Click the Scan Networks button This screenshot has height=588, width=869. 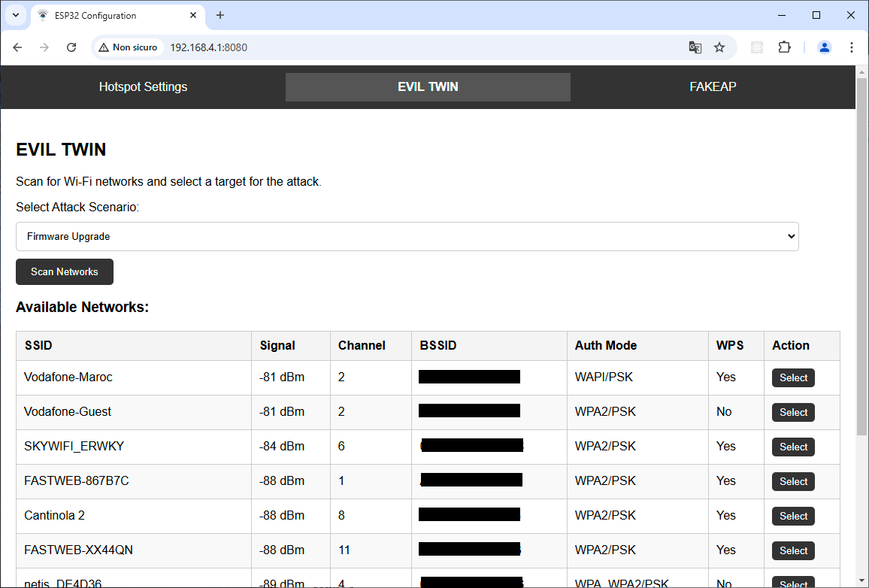[65, 272]
